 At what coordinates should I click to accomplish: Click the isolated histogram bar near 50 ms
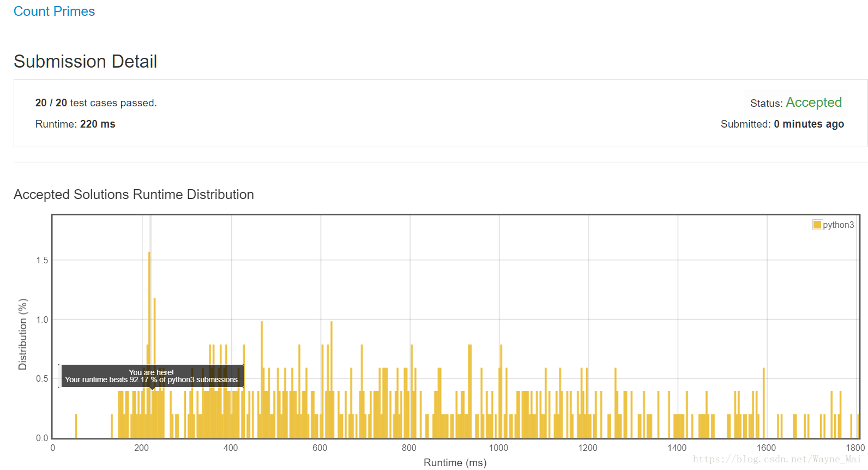click(76, 426)
